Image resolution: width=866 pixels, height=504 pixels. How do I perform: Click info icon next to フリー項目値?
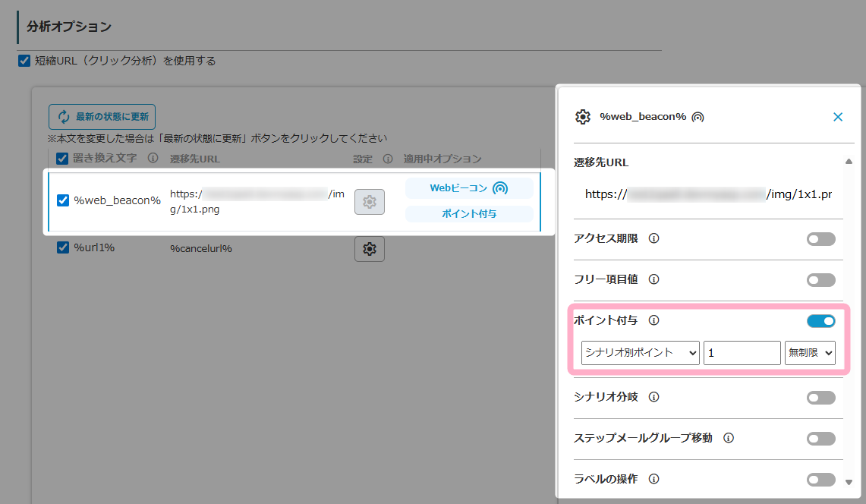653,279
